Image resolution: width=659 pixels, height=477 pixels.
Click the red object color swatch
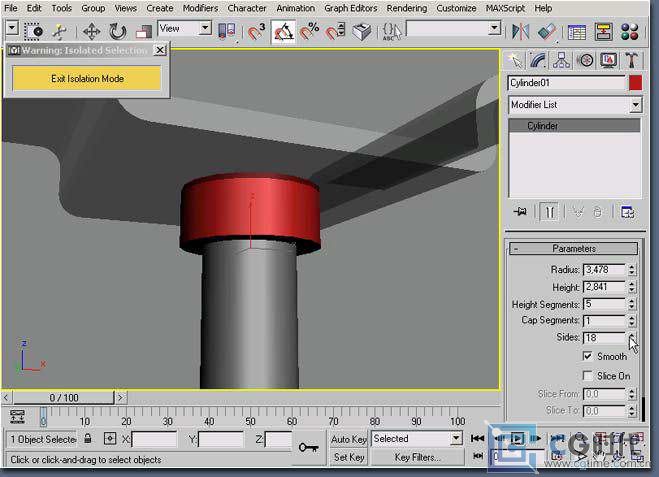(x=635, y=83)
